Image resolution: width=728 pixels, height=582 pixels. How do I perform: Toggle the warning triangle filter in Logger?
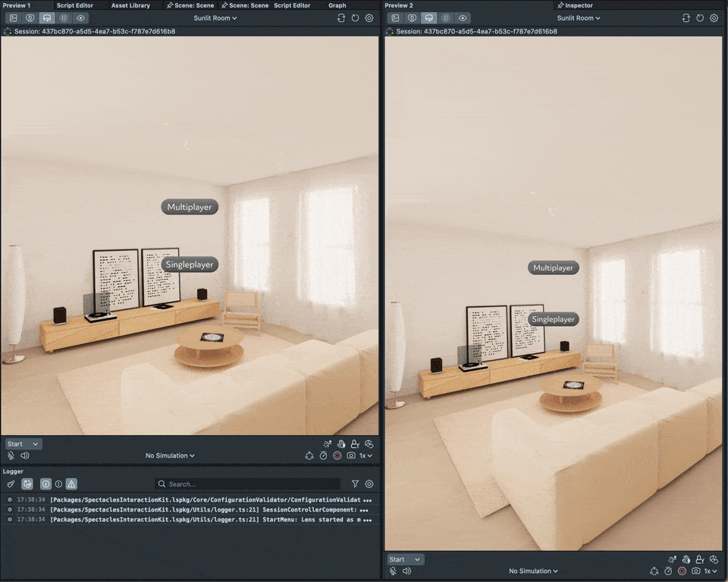point(71,483)
